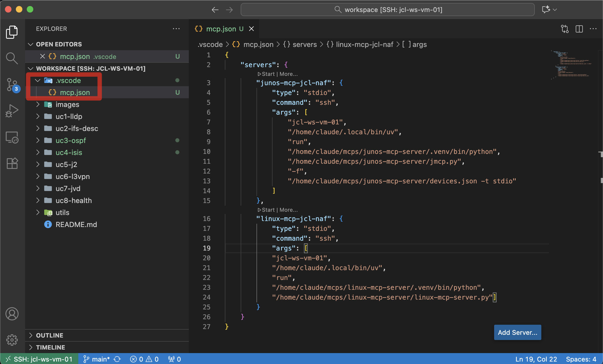The image size is (603, 364).
Task: Collapse the Workspace SSH folder section
Action: coord(31,68)
